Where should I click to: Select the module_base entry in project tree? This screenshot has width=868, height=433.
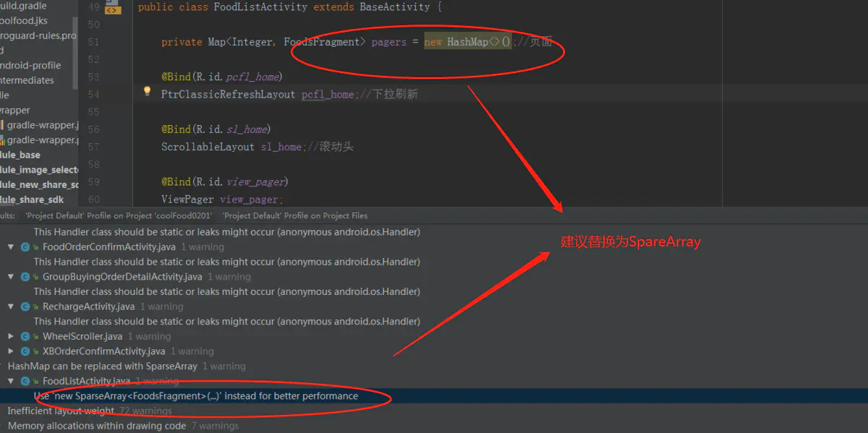[20, 155]
